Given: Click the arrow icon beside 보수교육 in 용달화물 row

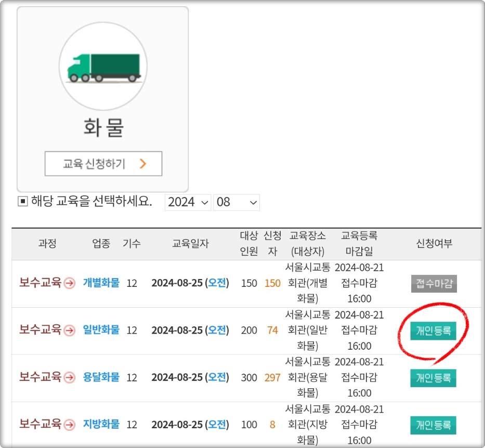Looking at the screenshot, I should [70, 378].
